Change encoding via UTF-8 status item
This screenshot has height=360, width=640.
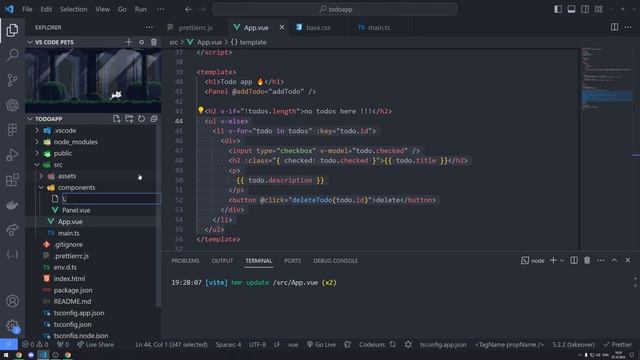coord(257,344)
